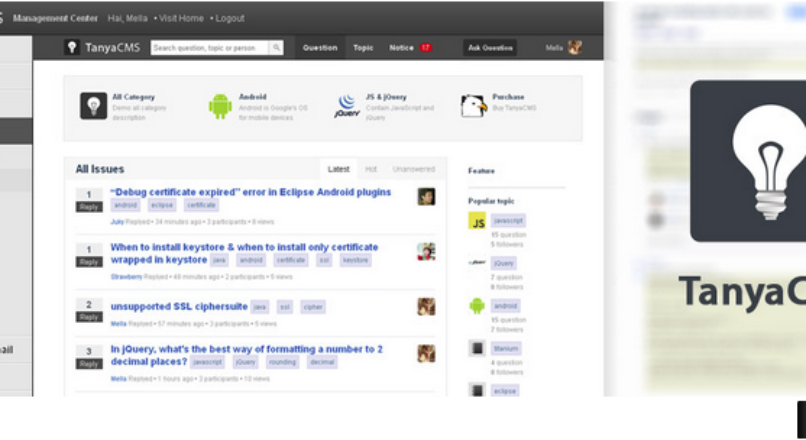Click the Visit Home link
806x440 pixels.
[181, 19]
